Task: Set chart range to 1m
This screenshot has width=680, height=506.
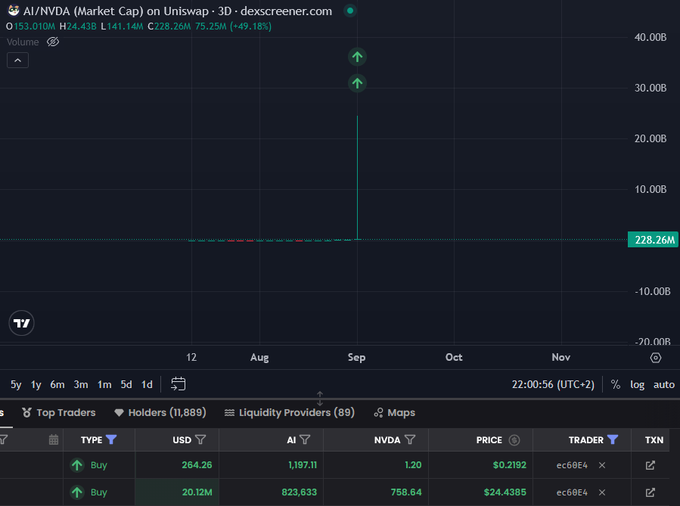Action: [x=104, y=385]
